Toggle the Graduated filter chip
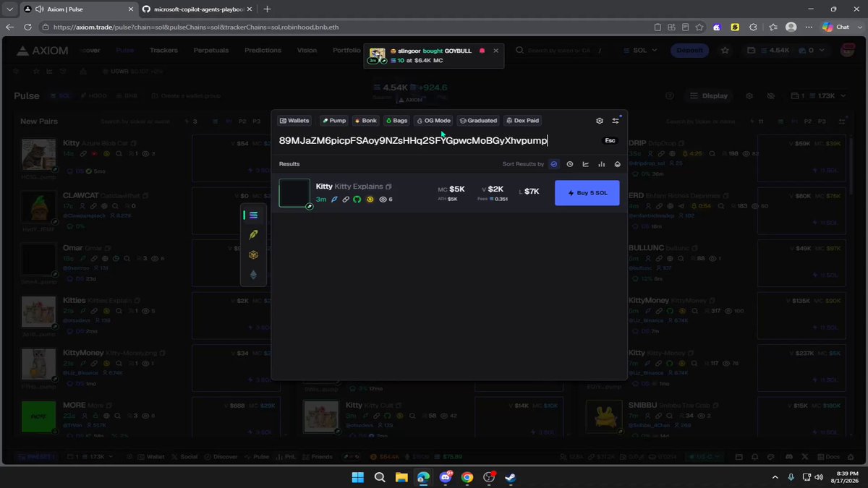Viewport: 868px width, 488px height. (x=478, y=121)
